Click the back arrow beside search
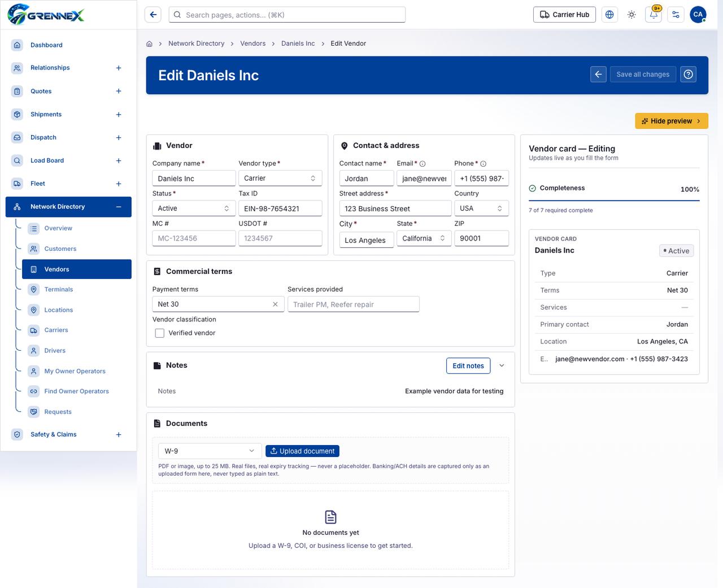Viewport: 723px width, 588px height. (153, 15)
